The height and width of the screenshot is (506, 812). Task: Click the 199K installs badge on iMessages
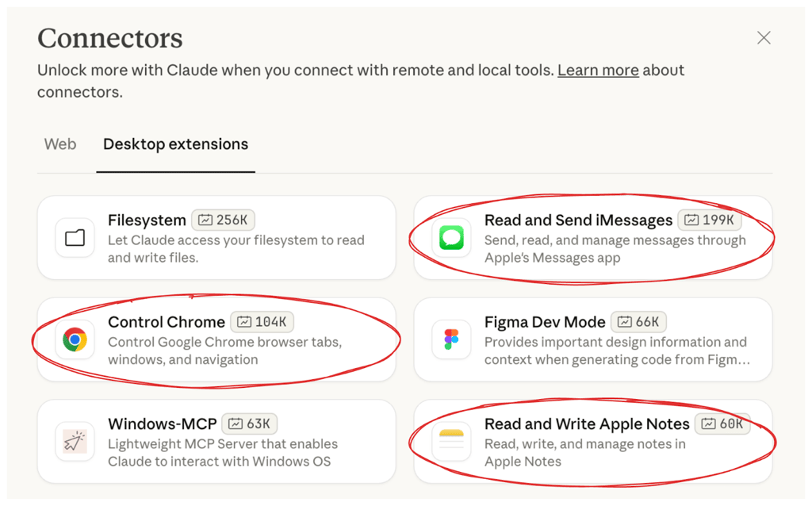(710, 220)
